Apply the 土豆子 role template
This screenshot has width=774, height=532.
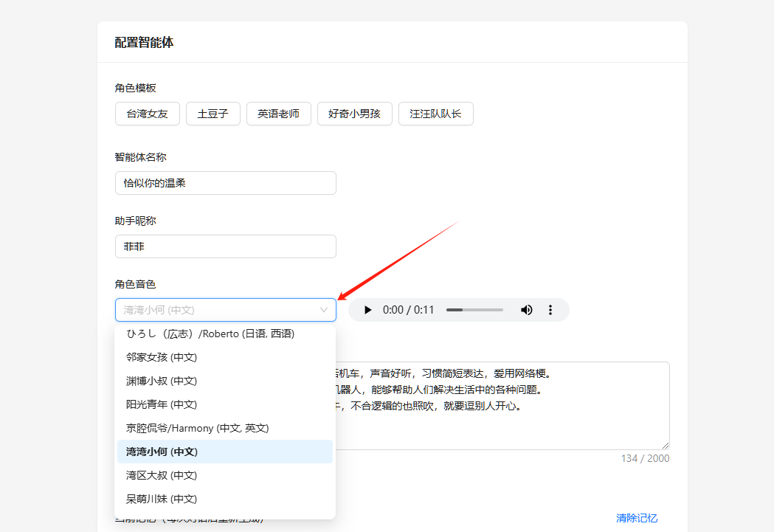[x=213, y=114]
